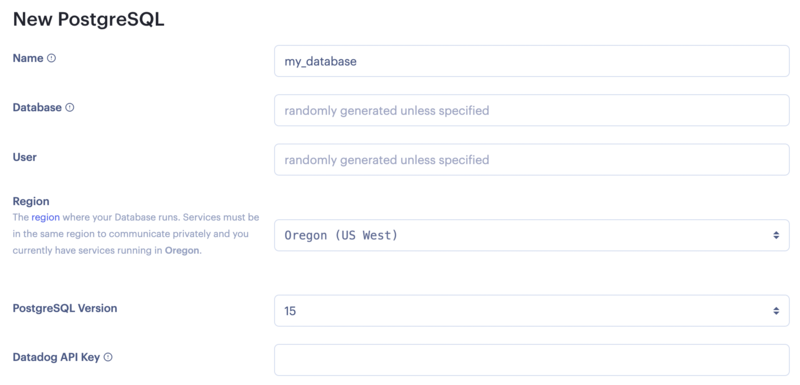Open the Oregon (US West) region dropdown
The image size is (800, 385).
(x=532, y=235)
